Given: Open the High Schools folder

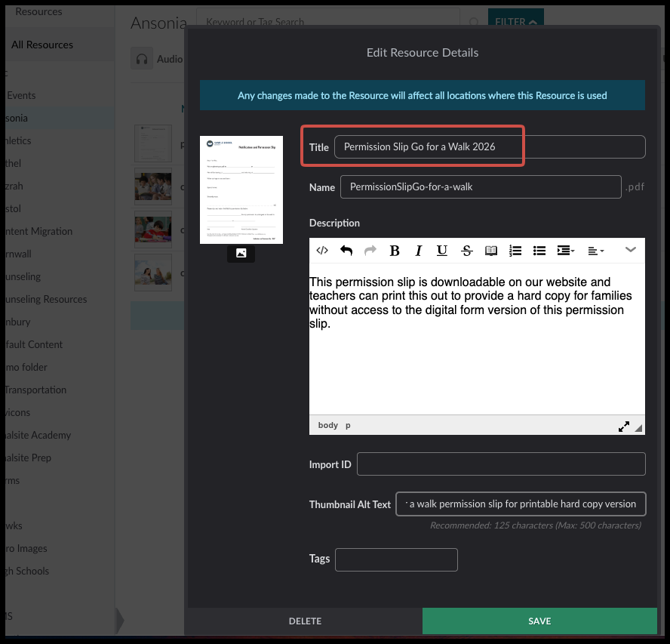Looking at the screenshot, I should pyautogui.click(x=27, y=572).
